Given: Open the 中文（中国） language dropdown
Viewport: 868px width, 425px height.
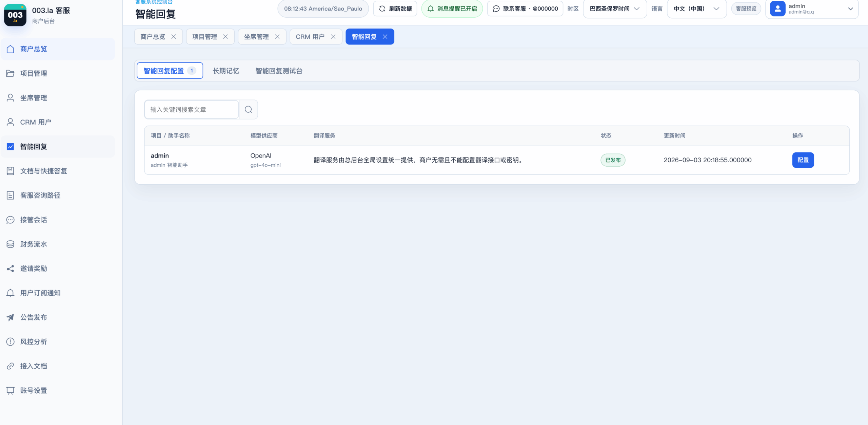Looking at the screenshot, I should pos(696,8).
